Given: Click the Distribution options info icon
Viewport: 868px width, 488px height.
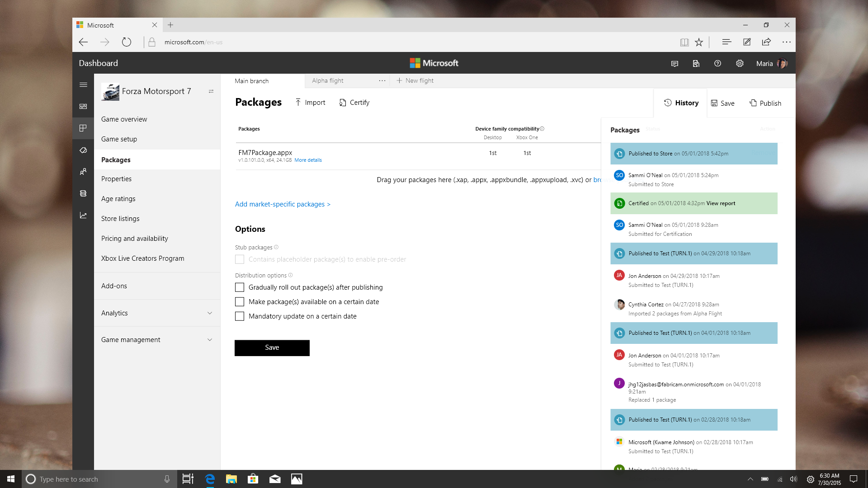Looking at the screenshot, I should point(291,275).
